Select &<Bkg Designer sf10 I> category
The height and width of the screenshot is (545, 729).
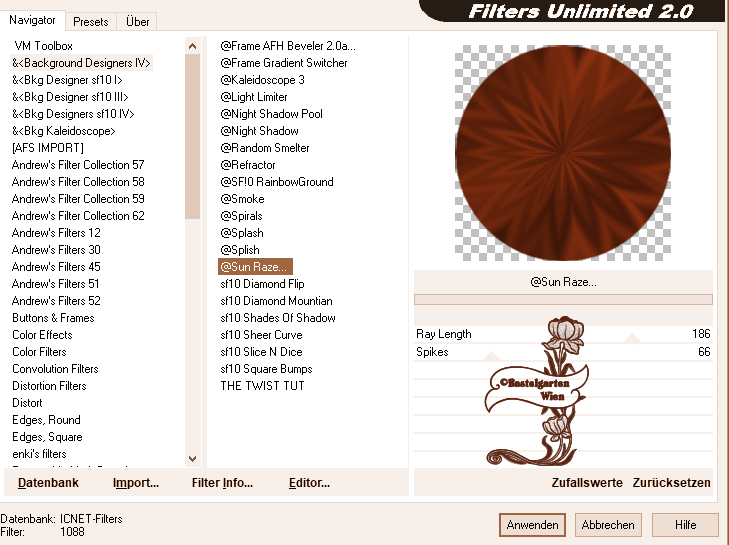click(x=67, y=80)
